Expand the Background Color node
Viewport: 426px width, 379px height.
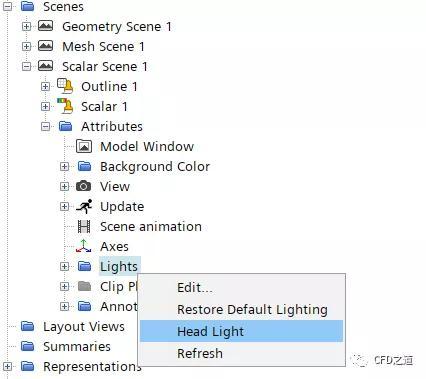point(64,166)
